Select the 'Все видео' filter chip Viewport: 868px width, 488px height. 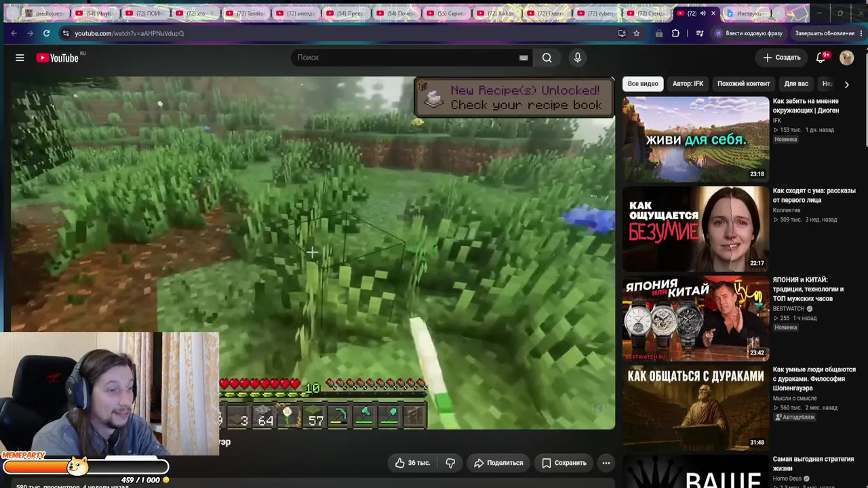pyautogui.click(x=643, y=84)
